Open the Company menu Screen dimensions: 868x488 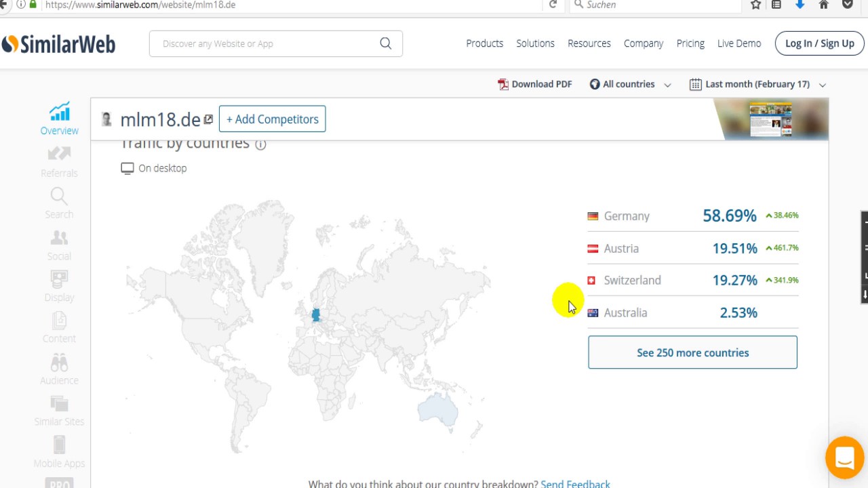tap(643, 43)
